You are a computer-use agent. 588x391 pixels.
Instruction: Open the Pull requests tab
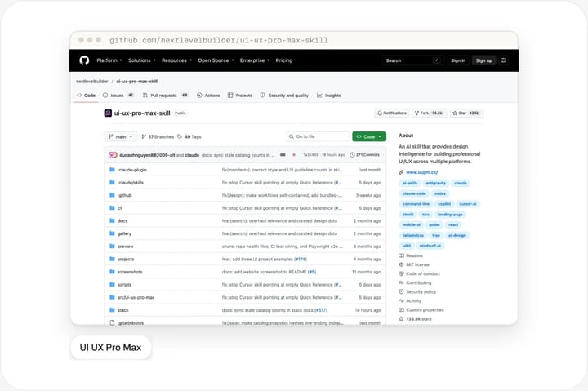coord(165,96)
